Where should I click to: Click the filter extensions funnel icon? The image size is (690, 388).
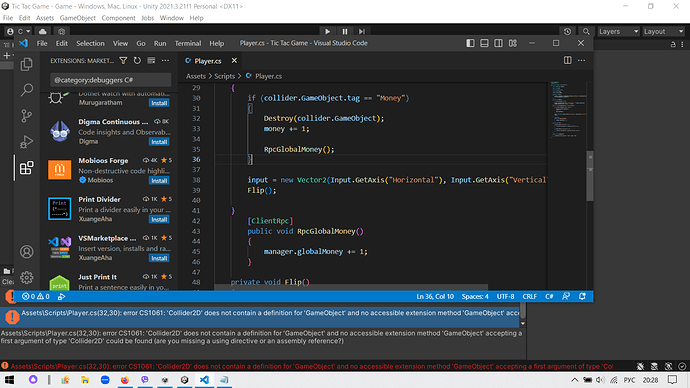pyautogui.click(x=123, y=61)
